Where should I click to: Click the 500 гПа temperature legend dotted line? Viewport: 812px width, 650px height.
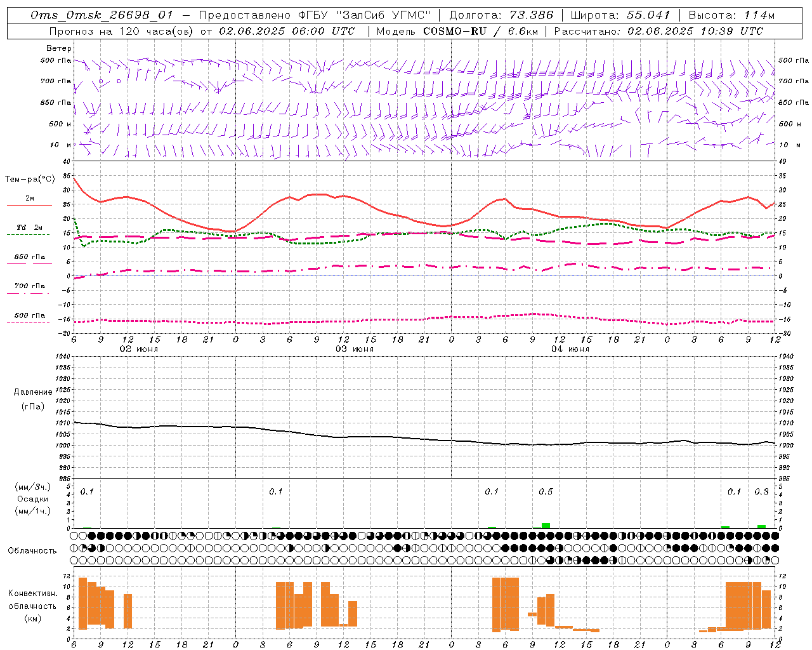[x=28, y=322]
